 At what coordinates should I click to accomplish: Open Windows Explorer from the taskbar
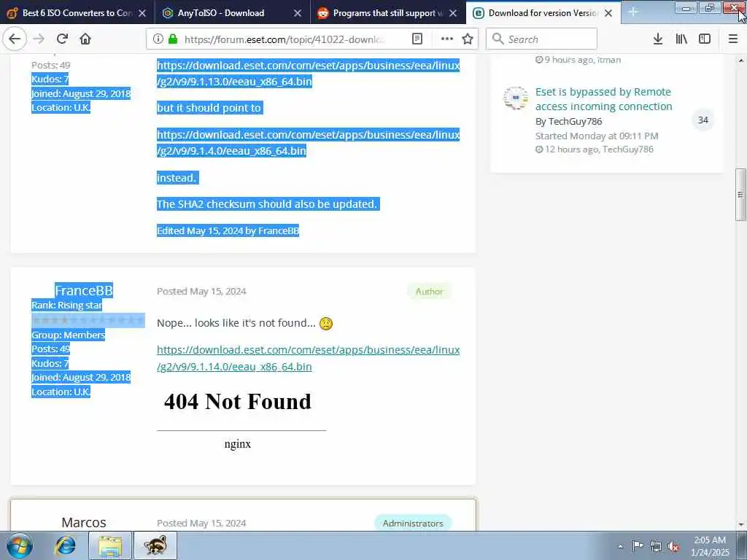tap(110, 545)
